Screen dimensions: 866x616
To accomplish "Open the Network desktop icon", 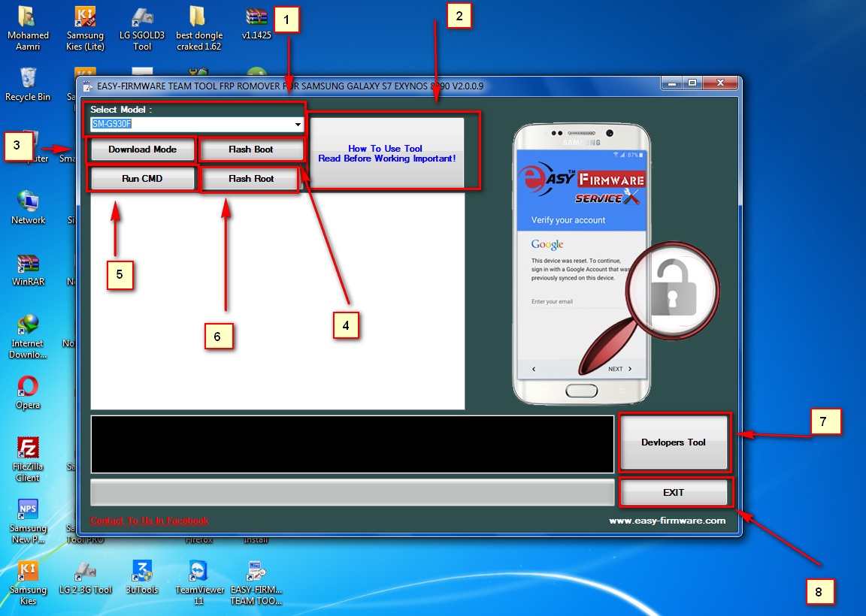I will click(28, 207).
